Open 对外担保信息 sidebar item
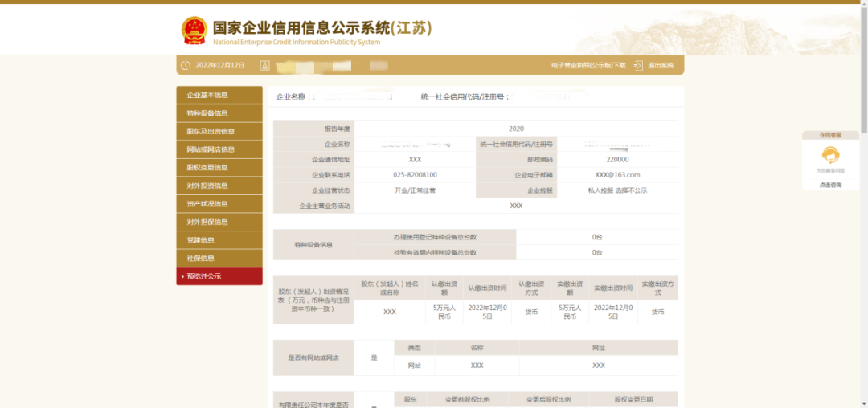The width and height of the screenshot is (868, 408). click(219, 222)
